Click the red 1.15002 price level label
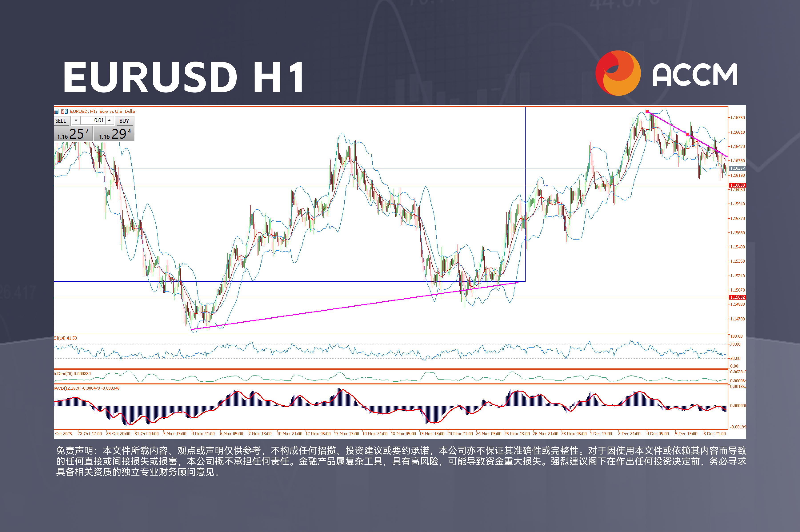 pyautogui.click(x=737, y=297)
